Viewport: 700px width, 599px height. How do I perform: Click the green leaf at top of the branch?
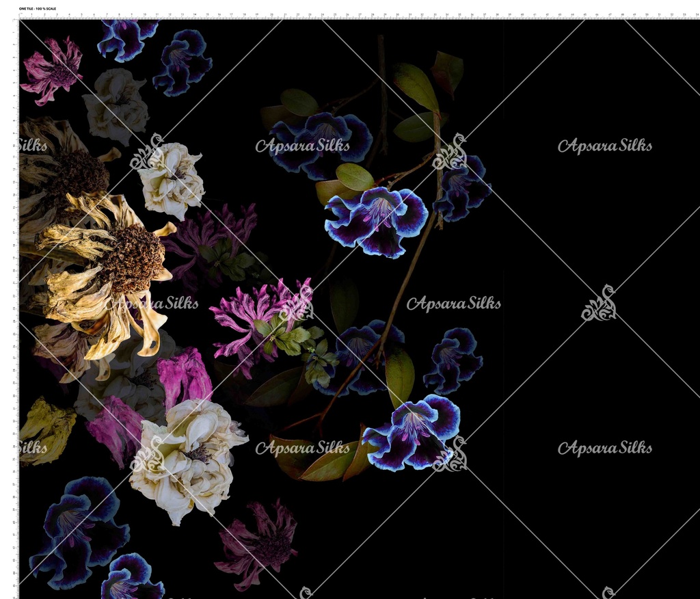pyautogui.click(x=416, y=86)
